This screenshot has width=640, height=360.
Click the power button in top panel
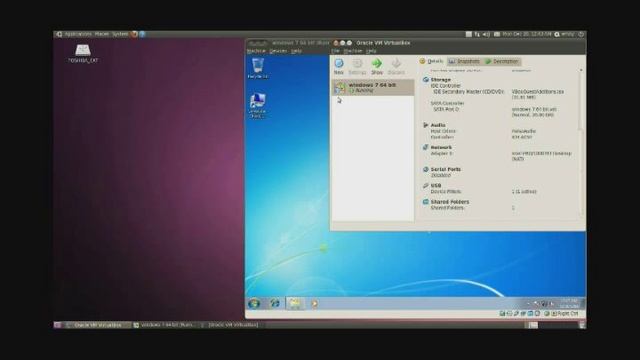(581, 34)
